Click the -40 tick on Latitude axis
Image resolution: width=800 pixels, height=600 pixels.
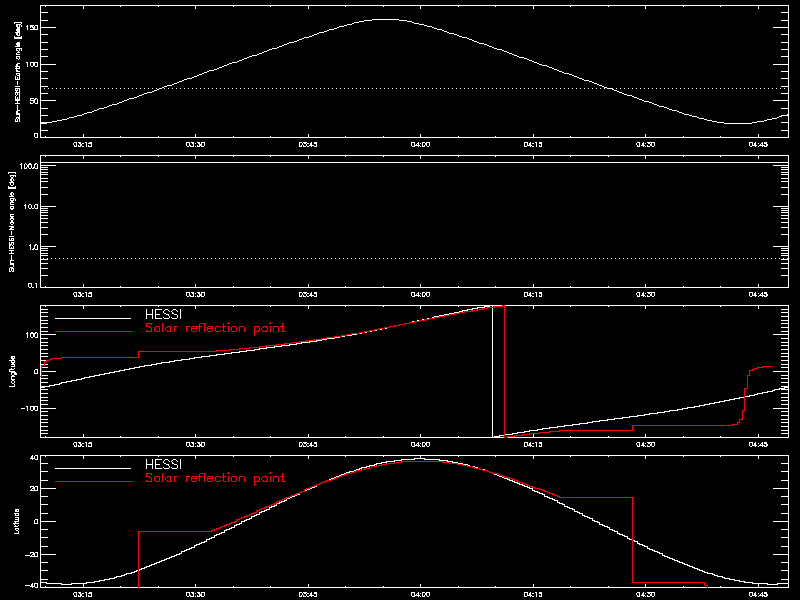32,585
